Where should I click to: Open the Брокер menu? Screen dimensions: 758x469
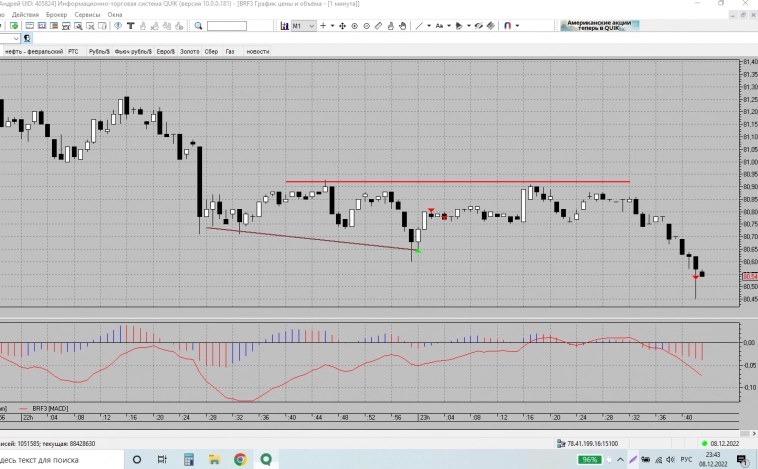(x=54, y=14)
